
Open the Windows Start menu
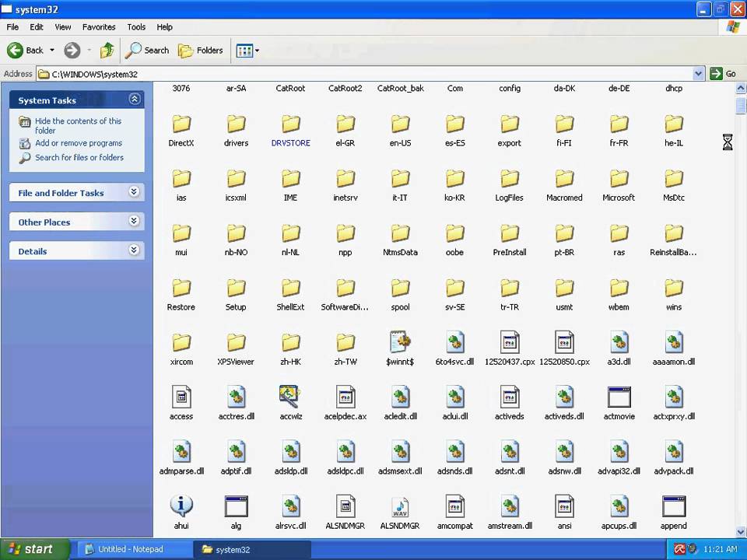click(x=35, y=549)
